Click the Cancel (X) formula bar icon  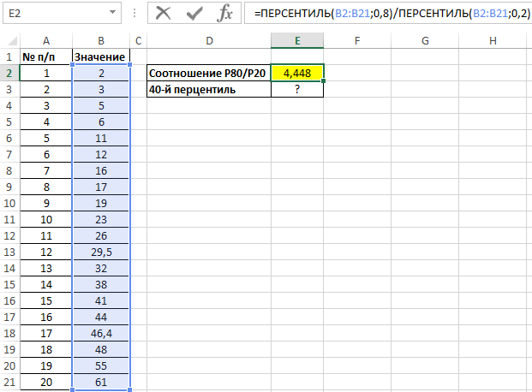point(164,14)
